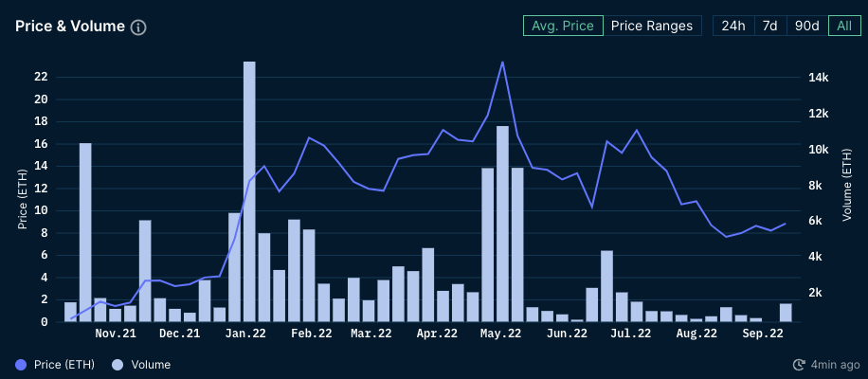Viewport: 868px width, 379px height.
Task: Click the last volume bar after Sep.22
Action: [787, 313]
